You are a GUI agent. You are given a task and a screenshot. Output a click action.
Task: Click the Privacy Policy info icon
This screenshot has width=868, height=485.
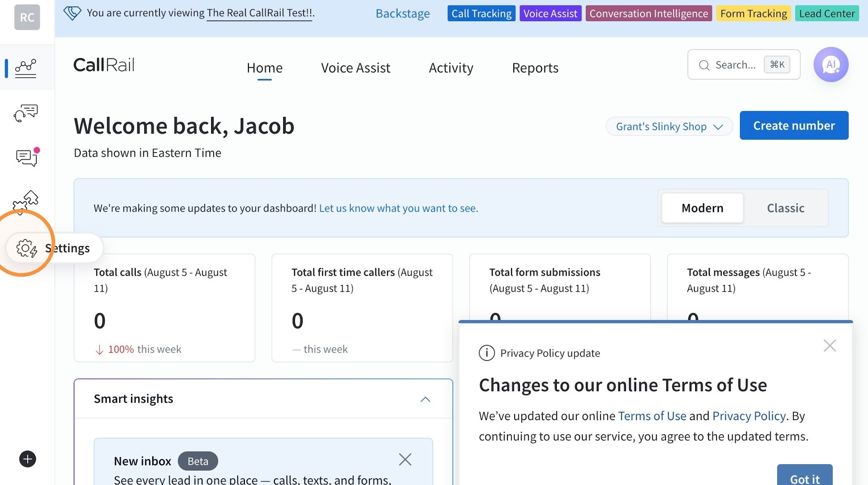click(487, 353)
